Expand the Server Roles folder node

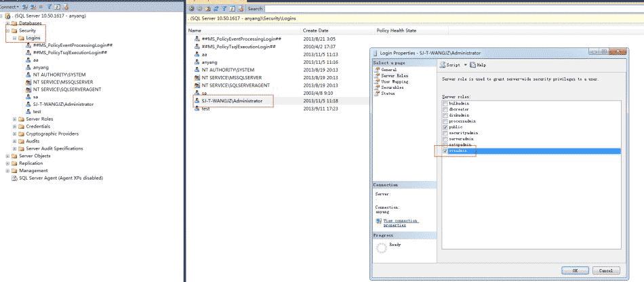(14, 119)
